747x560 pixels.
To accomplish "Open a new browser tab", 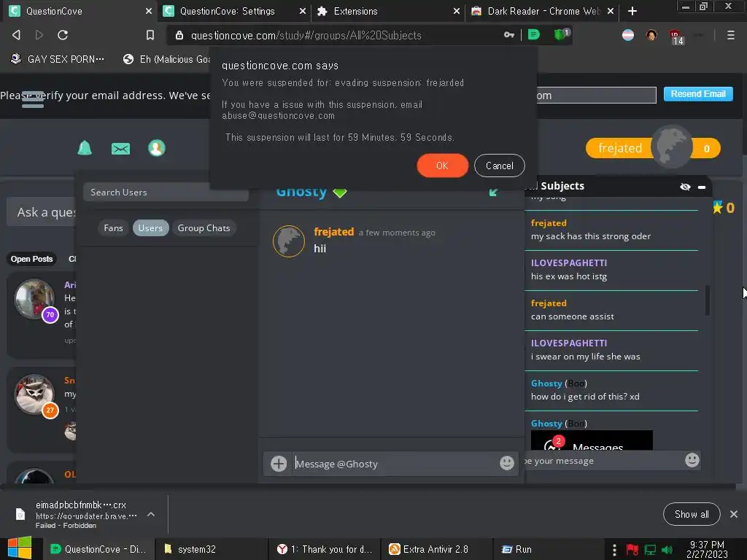I will coord(632,11).
